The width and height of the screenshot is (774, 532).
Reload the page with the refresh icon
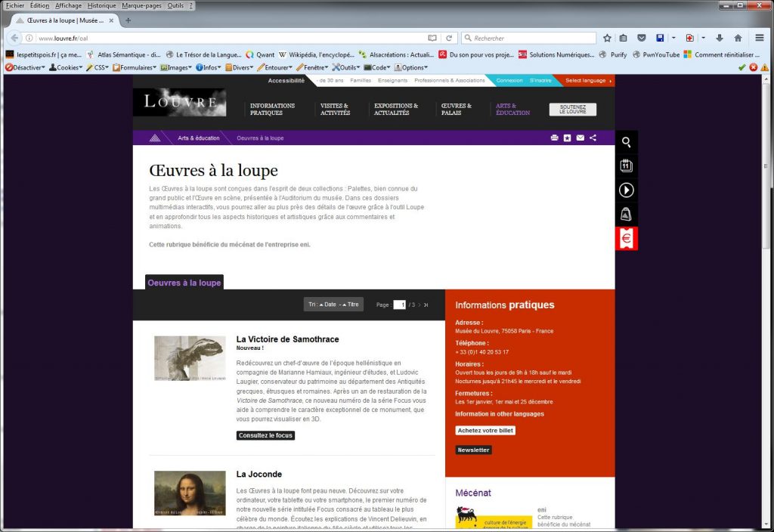pos(449,38)
